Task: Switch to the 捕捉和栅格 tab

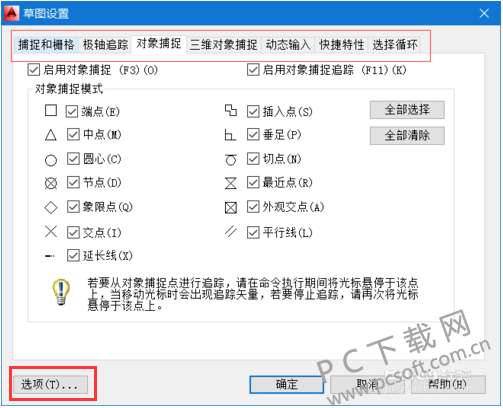Action: [46, 44]
